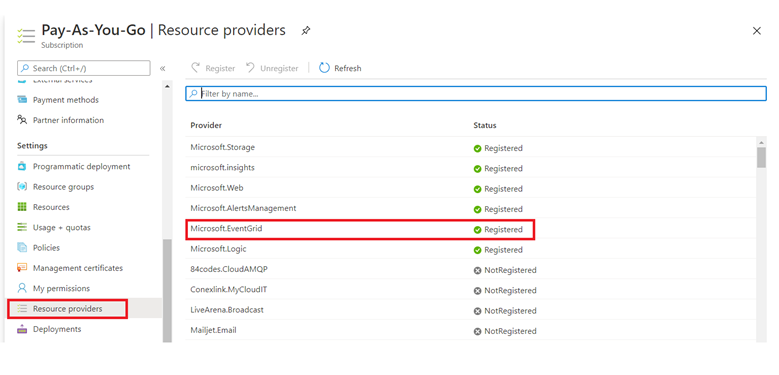Image resolution: width=779 pixels, height=375 pixels.
Task: Click the Refresh icon in the toolbar
Action: tap(324, 68)
